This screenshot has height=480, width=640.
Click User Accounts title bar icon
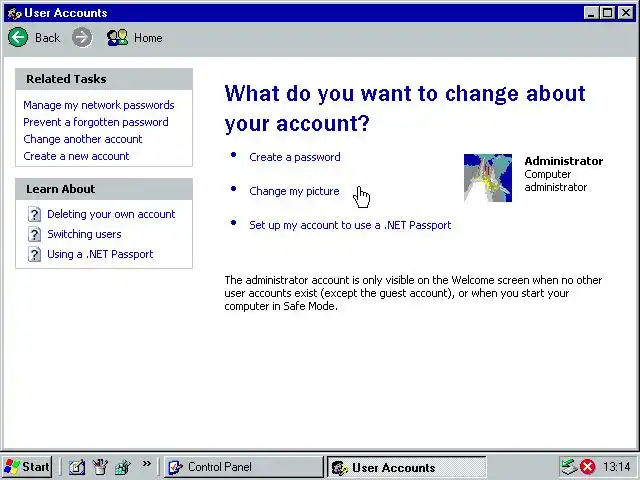[x=14, y=13]
